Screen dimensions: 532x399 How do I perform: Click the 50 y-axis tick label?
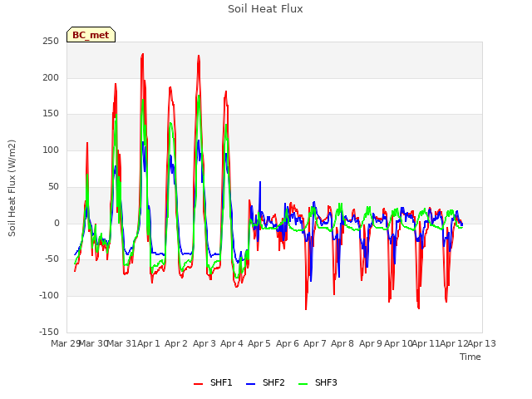(53, 186)
